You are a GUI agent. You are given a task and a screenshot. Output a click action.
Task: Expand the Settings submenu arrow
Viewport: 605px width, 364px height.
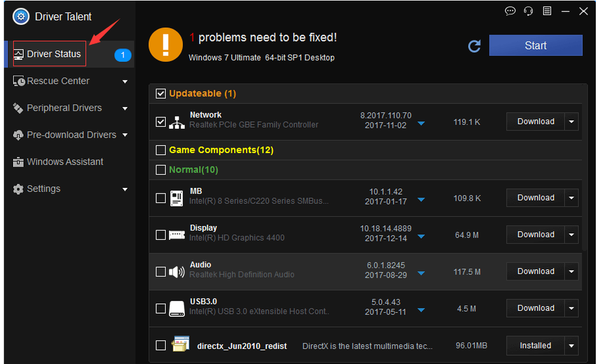pyautogui.click(x=125, y=189)
